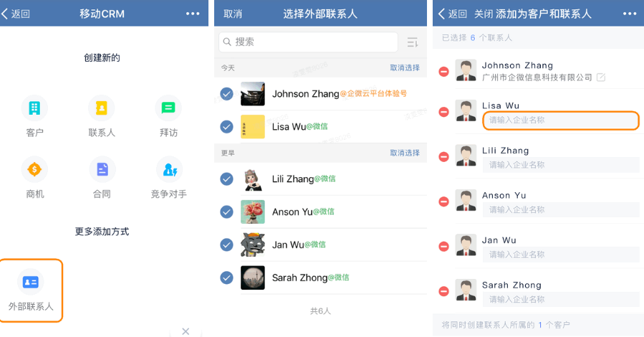Go back from 移动CRM screen

pos(16,14)
